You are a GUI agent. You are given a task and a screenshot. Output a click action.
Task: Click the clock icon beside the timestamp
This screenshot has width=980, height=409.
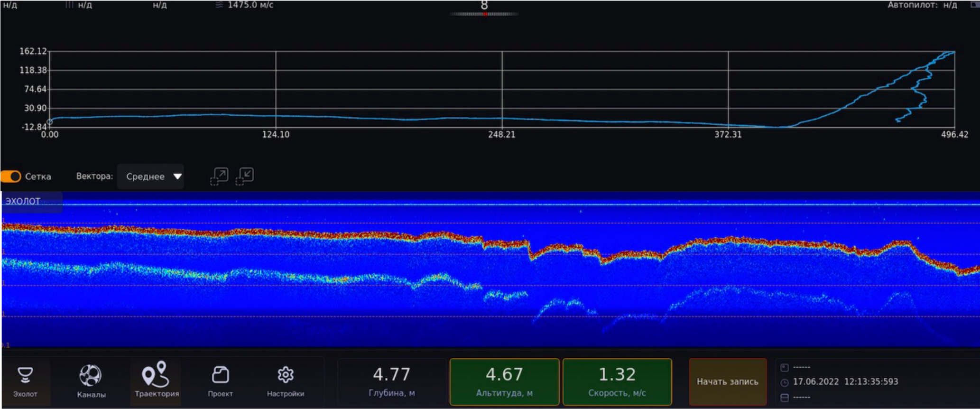coord(785,382)
